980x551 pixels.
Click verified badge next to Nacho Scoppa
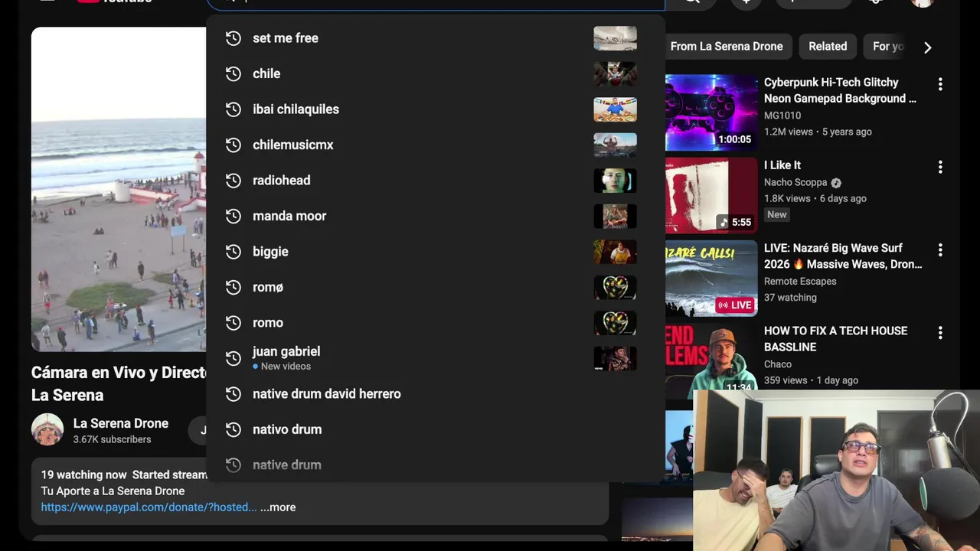coord(836,183)
